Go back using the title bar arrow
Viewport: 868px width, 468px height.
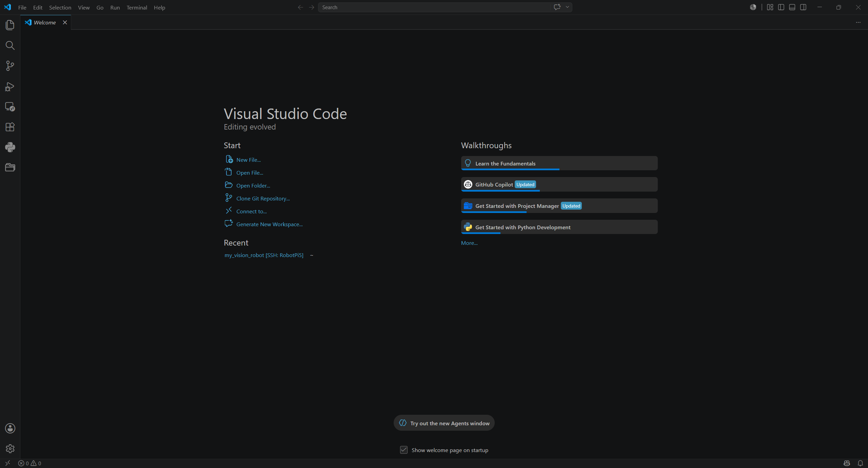point(300,7)
